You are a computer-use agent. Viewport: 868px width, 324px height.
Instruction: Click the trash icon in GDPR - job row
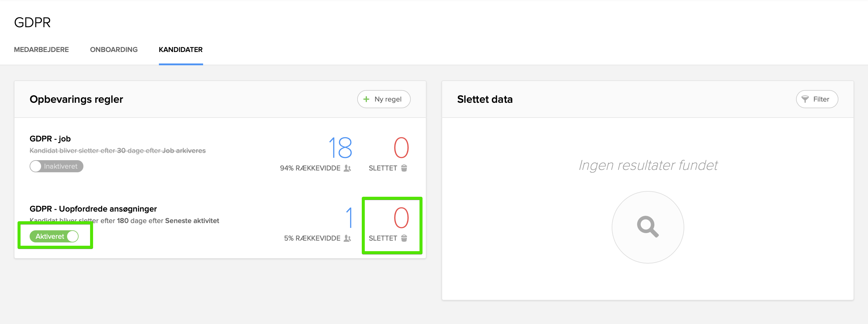pos(404,168)
